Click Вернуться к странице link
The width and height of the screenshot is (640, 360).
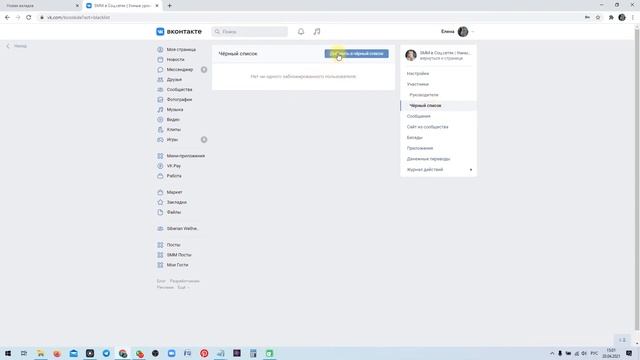441,58
